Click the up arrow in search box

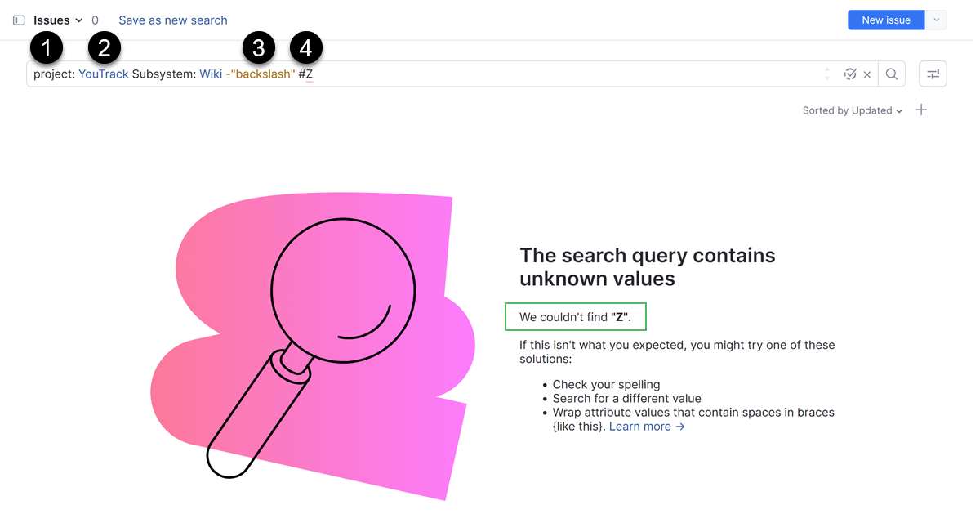[x=827, y=70]
